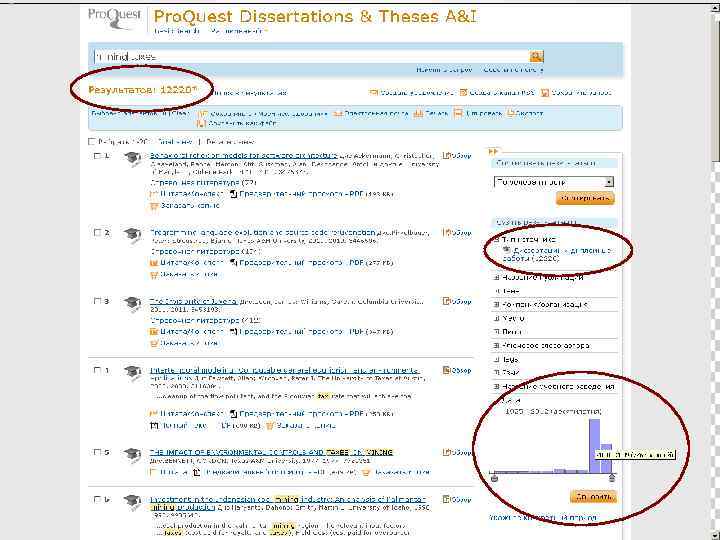Click the graduation cap icon of result 5
The image size is (720, 540).
[132, 455]
